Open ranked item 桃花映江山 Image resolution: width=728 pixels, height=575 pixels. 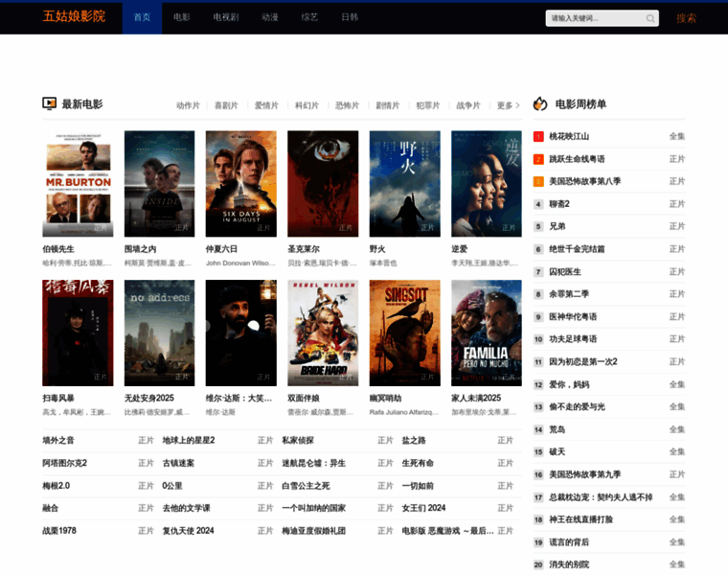569,136
